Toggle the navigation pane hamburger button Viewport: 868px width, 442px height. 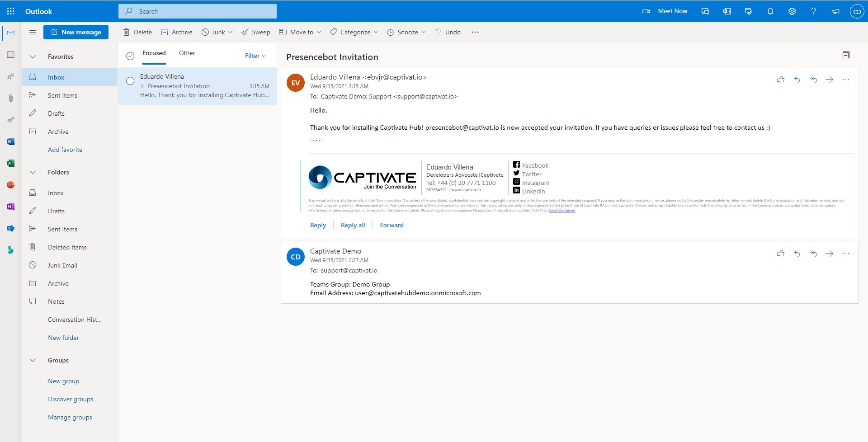33,32
